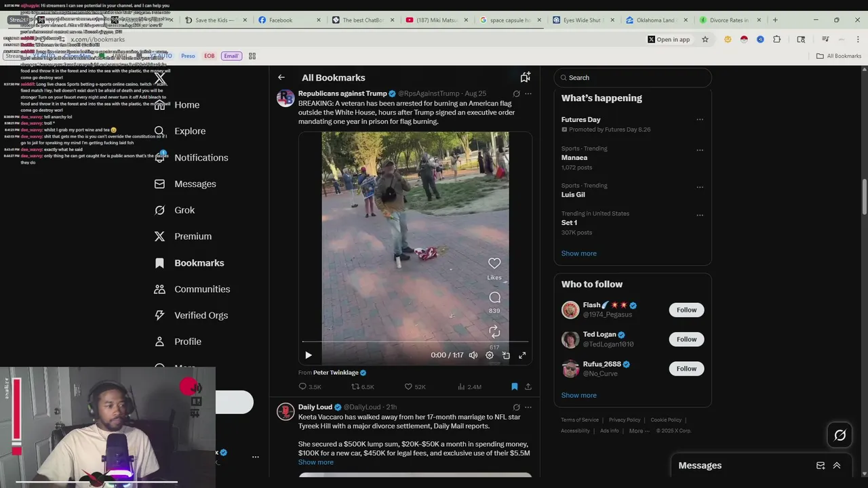The width and height of the screenshot is (868, 488).
Task: Click the comment bubble on the video overlay
Action: (494, 298)
